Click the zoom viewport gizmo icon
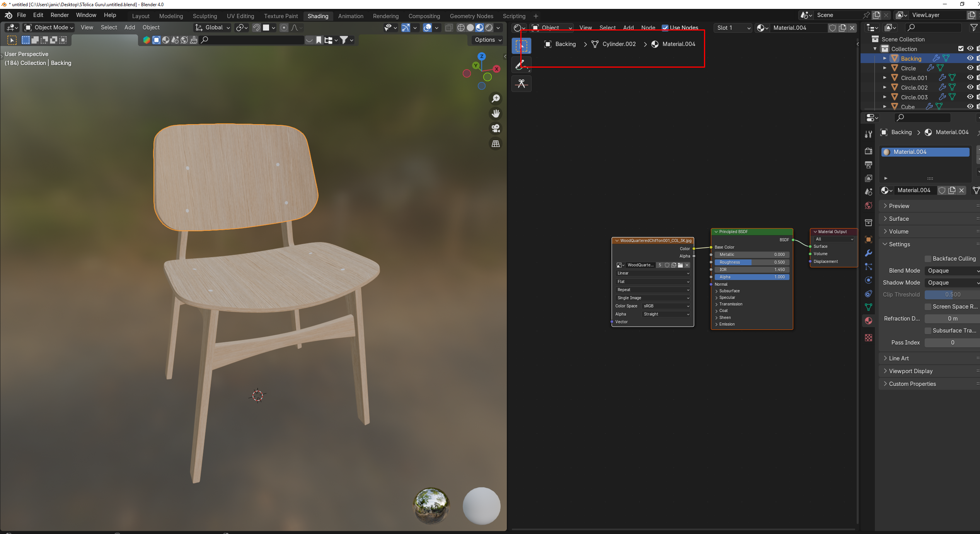The height and width of the screenshot is (534, 980). tap(496, 99)
